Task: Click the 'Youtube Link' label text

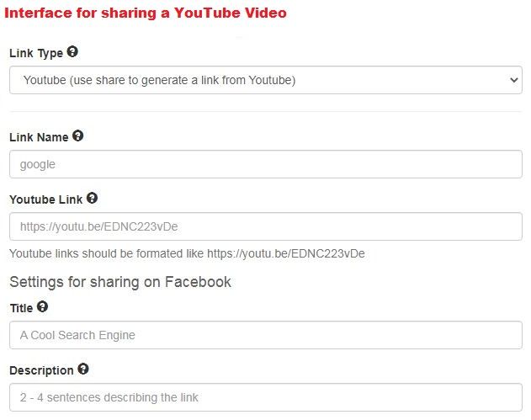Action: (x=45, y=200)
